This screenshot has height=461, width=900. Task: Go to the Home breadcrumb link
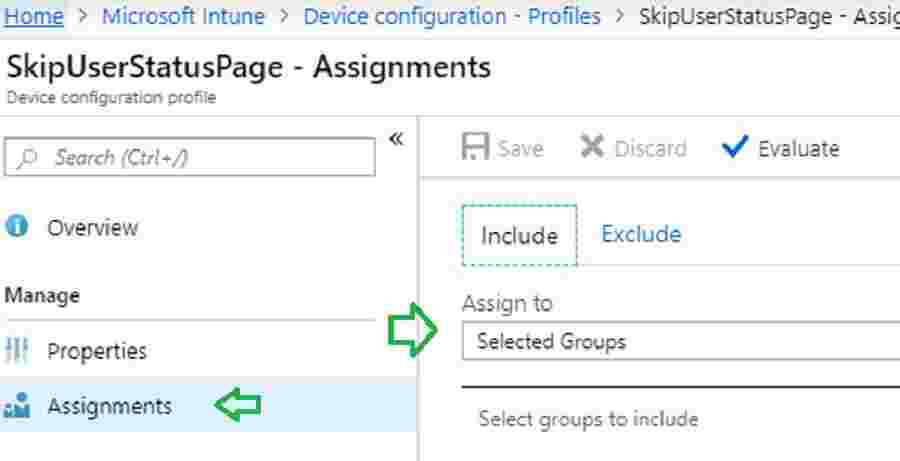click(34, 16)
